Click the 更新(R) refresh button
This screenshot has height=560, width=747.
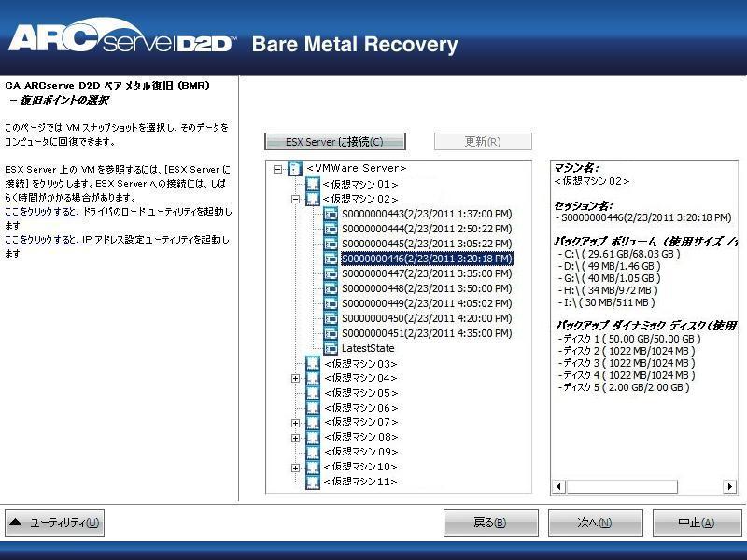tap(483, 142)
